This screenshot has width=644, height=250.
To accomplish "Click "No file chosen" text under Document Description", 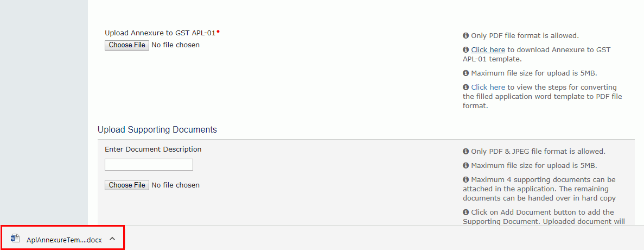I will [175, 185].
